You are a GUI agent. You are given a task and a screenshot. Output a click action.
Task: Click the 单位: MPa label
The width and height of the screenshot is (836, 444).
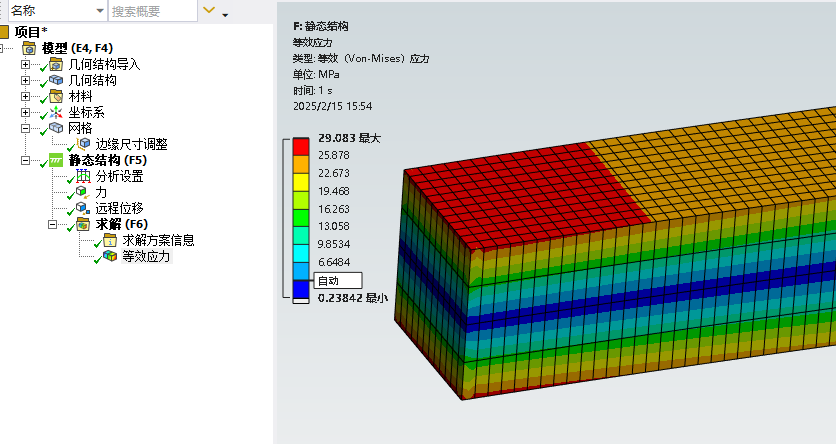(x=316, y=74)
